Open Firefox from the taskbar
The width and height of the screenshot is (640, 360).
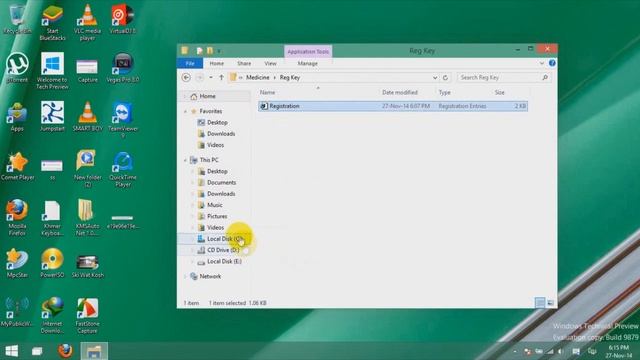tap(65, 351)
